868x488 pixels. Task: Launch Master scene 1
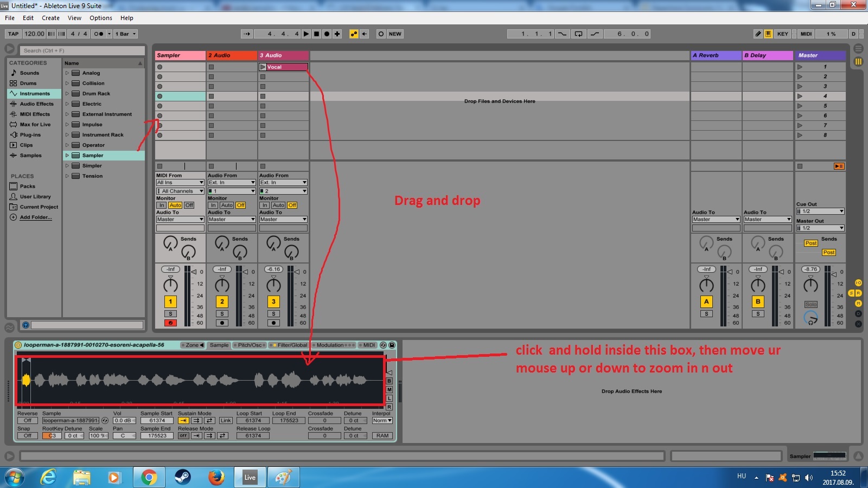800,67
